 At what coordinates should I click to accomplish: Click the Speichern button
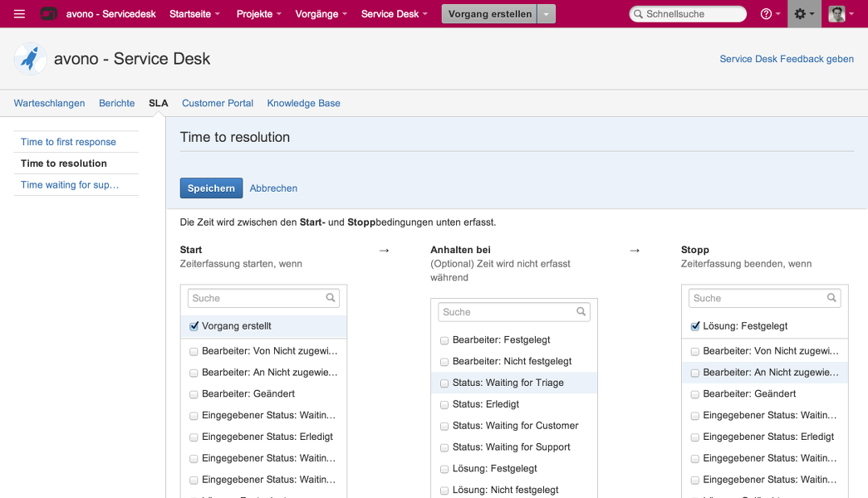click(211, 188)
